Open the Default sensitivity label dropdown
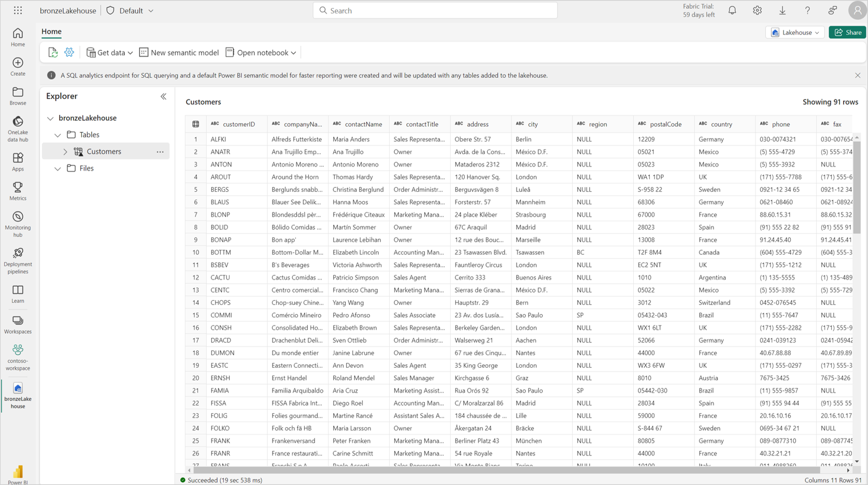The width and height of the screenshot is (868, 485). (130, 10)
